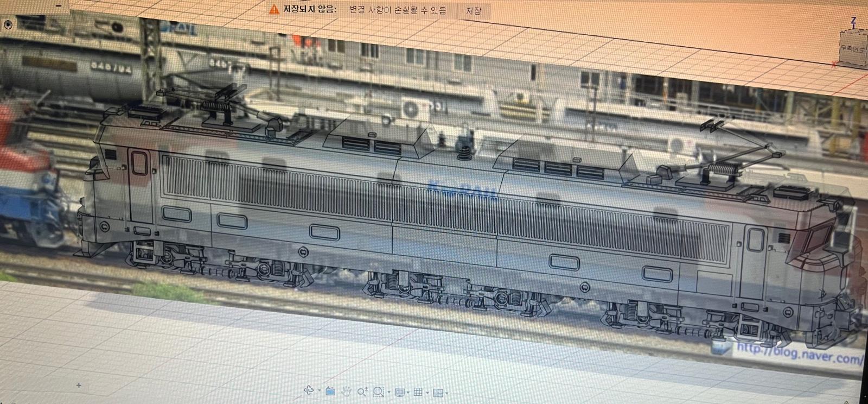Toggle the round radio button at top-left
The image size is (868, 404).
(8, 24)
